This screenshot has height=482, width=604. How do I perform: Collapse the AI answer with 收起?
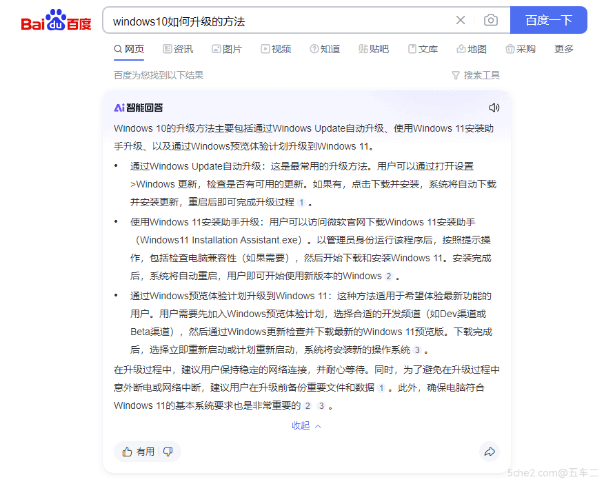(306, 426)
